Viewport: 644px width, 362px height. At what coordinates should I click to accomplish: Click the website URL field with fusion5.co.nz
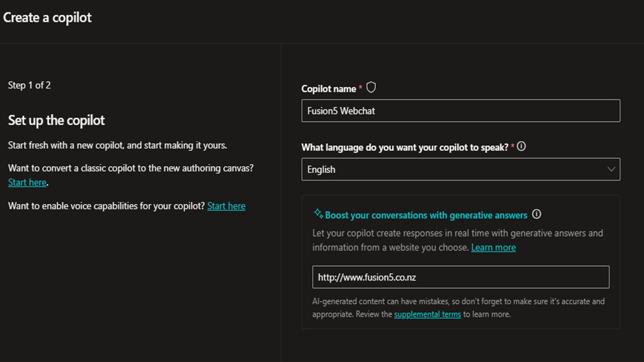click(x=460, y=277)
